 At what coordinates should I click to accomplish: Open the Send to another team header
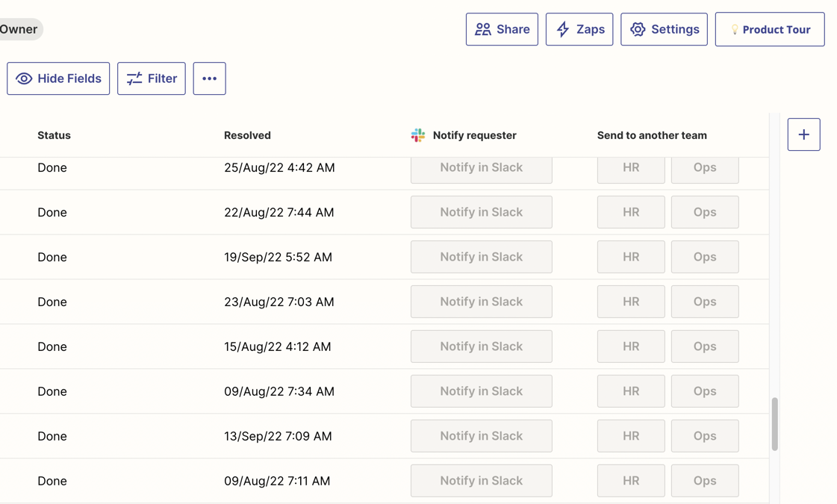pos(652,135)
